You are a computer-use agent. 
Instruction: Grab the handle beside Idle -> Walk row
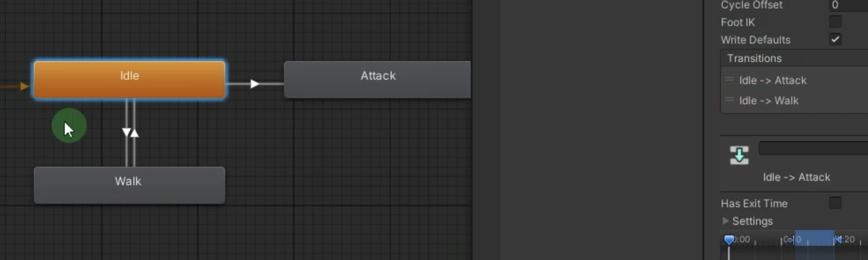tap(730, 100)
